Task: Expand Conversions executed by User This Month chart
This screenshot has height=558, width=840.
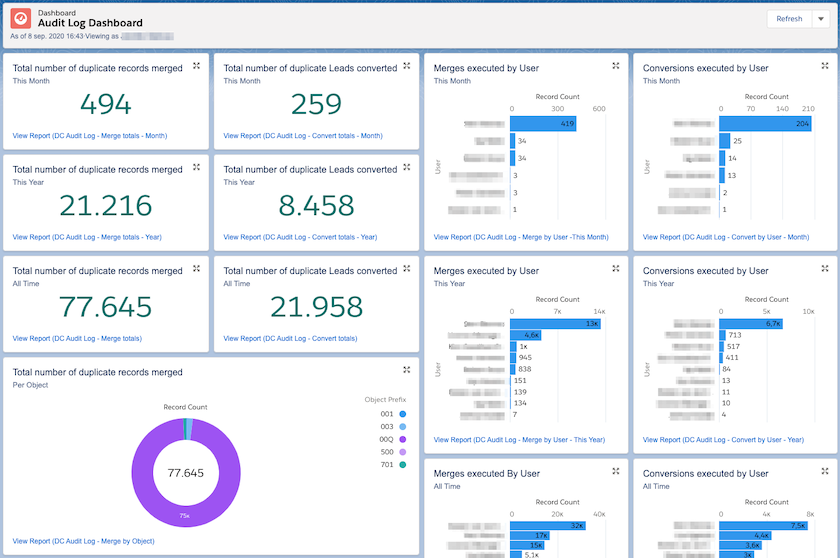Action: pos(824,66)
